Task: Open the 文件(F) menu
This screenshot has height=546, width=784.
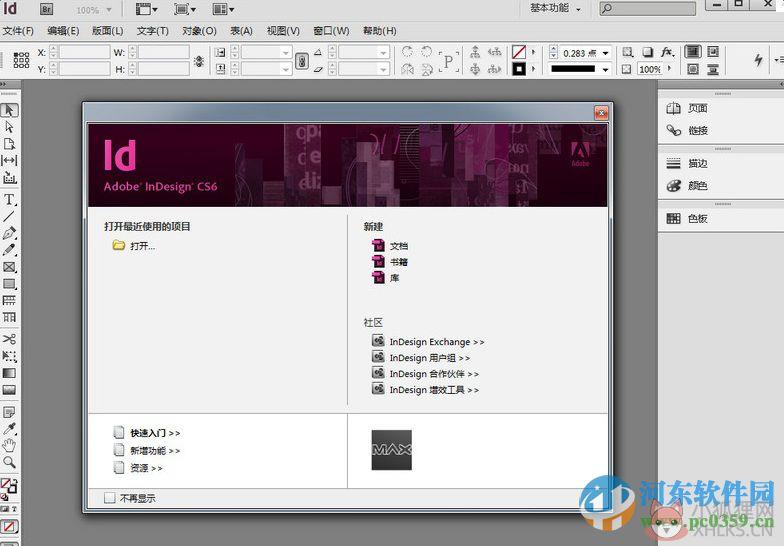Action: (18, 31)
